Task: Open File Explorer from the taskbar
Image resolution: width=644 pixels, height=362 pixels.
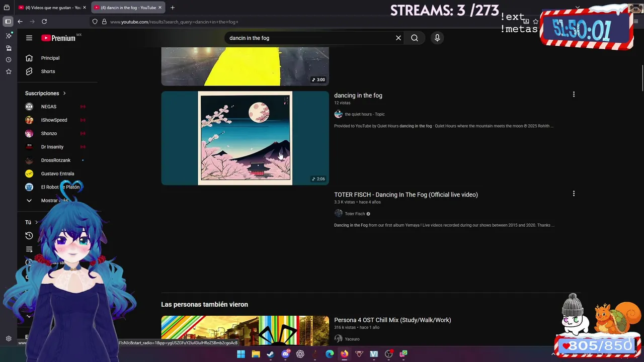Action: pyautogui.click(x=256, y=354)
